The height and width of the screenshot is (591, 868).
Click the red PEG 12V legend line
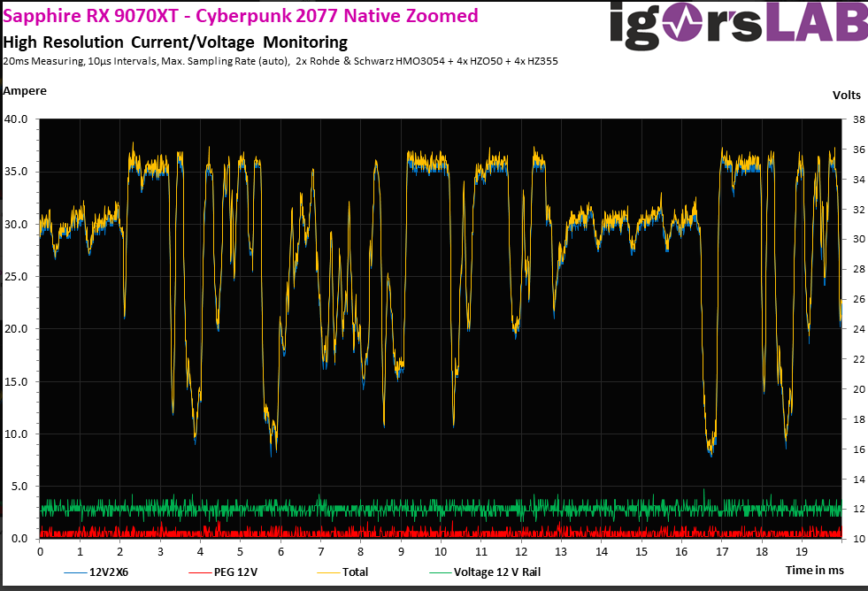pos(200,572)
